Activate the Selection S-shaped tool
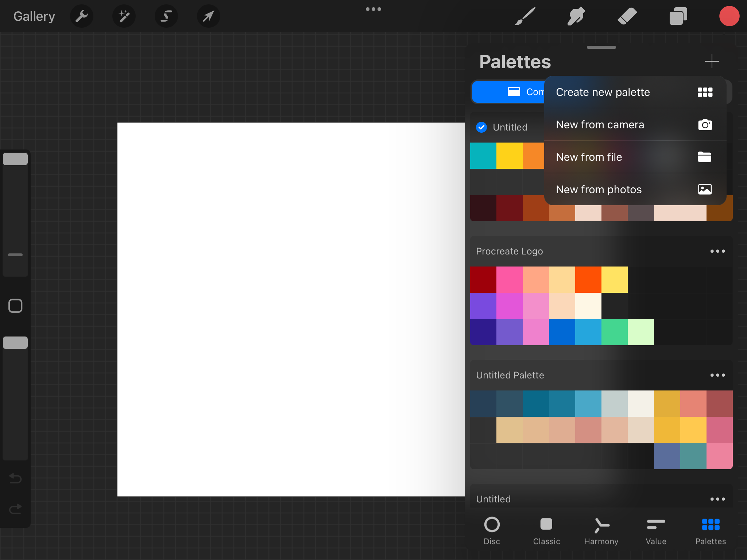Viewport: 747px width, 560px height. [166, 16]
